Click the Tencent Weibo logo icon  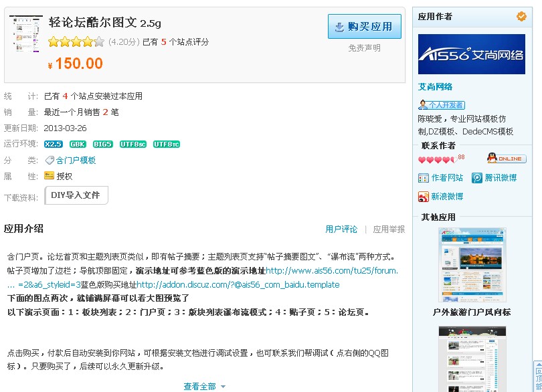click(476, 178)
